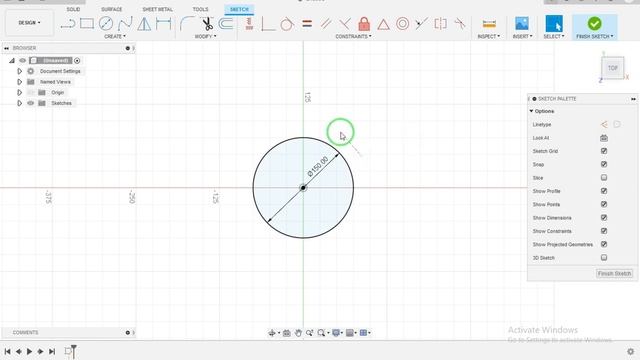
Task: Toggle visibility of the Sketches folder
Action: [x=31, y=103]
